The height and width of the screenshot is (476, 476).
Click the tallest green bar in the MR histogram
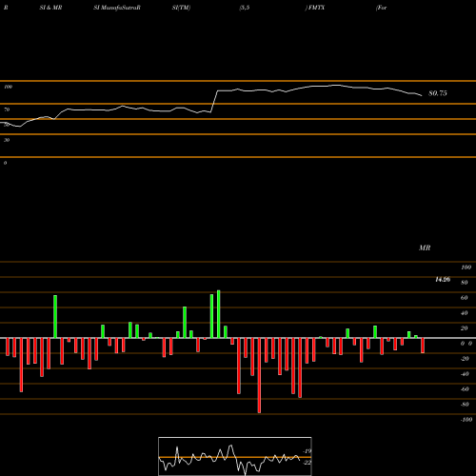pos(219,314)
